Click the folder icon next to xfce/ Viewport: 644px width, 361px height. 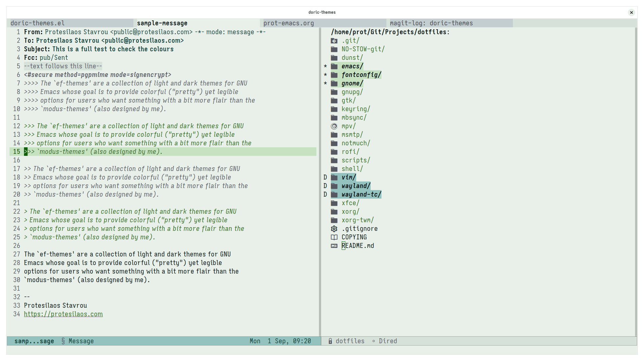(x=334, y=203)
